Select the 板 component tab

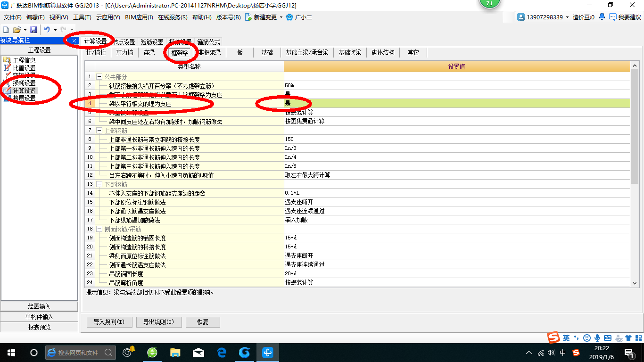(240, 52)
